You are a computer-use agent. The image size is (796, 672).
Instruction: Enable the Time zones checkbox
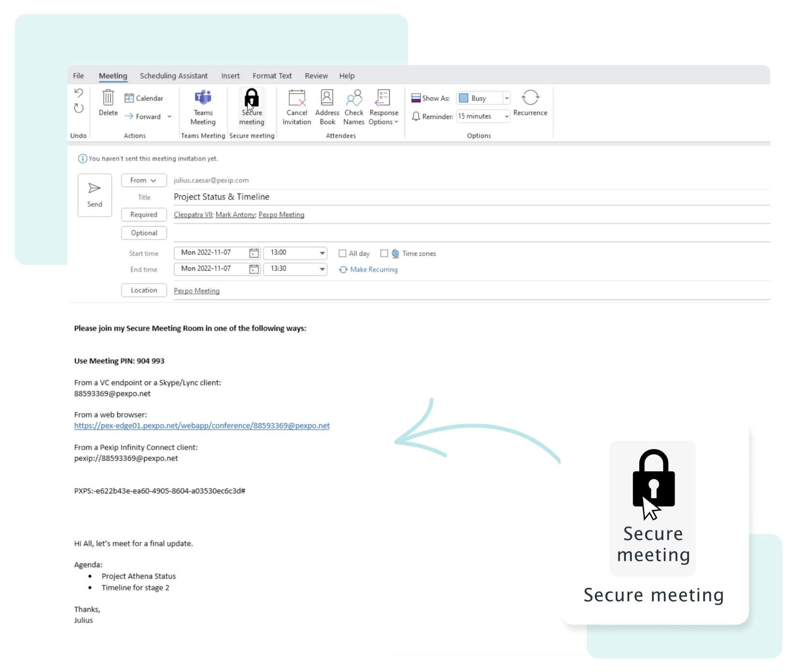[x=384, y=253]
